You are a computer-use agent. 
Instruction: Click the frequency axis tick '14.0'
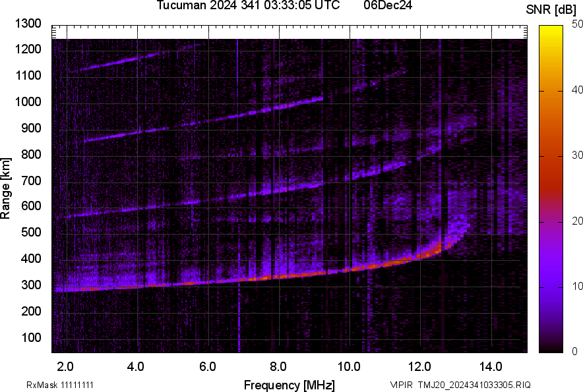491,367
